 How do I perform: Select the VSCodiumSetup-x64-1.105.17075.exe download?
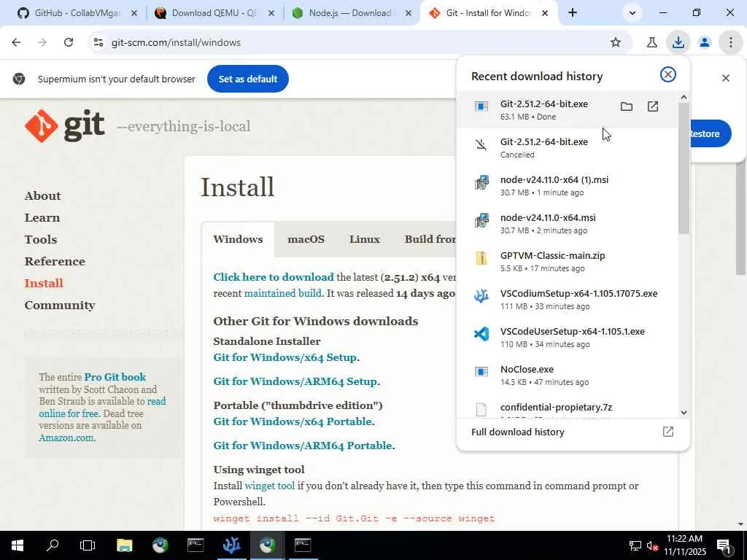click(566, 299)
